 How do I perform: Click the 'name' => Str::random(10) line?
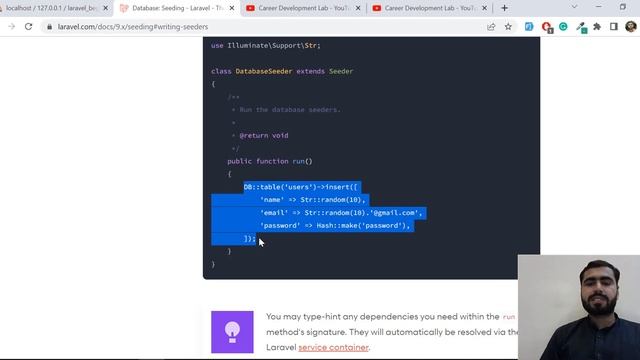coord(313,200)
